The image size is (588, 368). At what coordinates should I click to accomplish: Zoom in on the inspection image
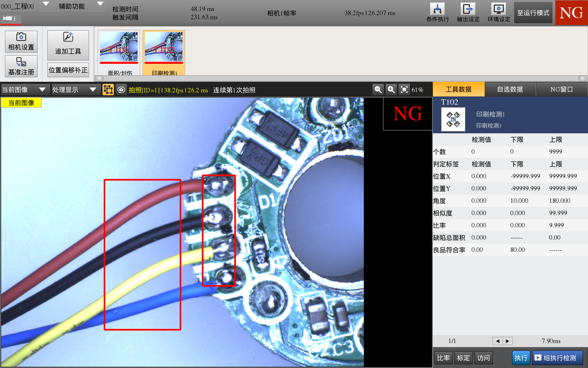(x=391, y=89)
